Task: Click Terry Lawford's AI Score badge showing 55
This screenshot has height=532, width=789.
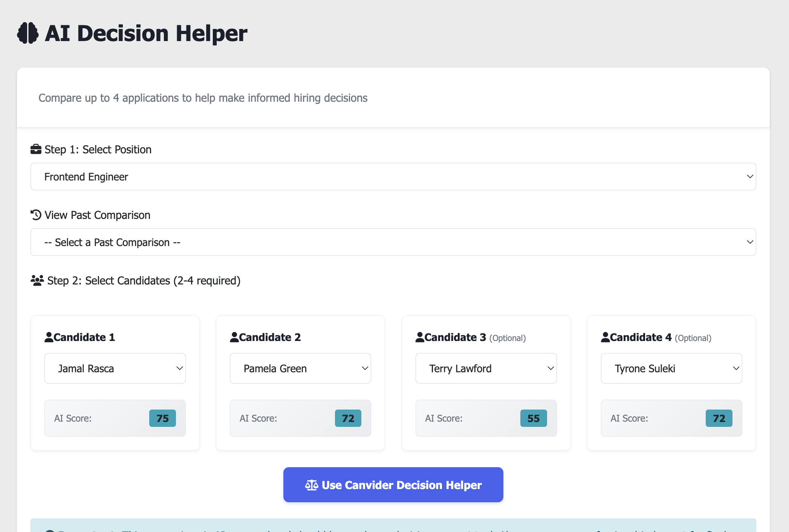Action: pyautogui.click(x=533, y=418)
